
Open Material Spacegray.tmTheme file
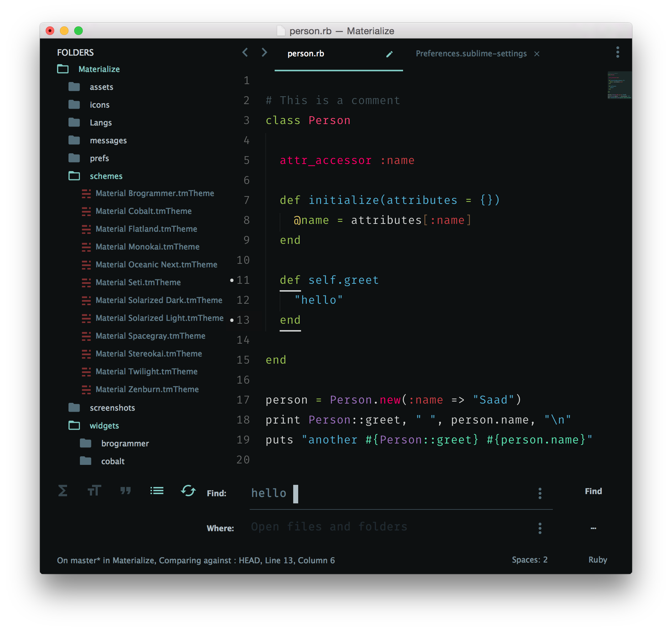click(x=143, y=336)
